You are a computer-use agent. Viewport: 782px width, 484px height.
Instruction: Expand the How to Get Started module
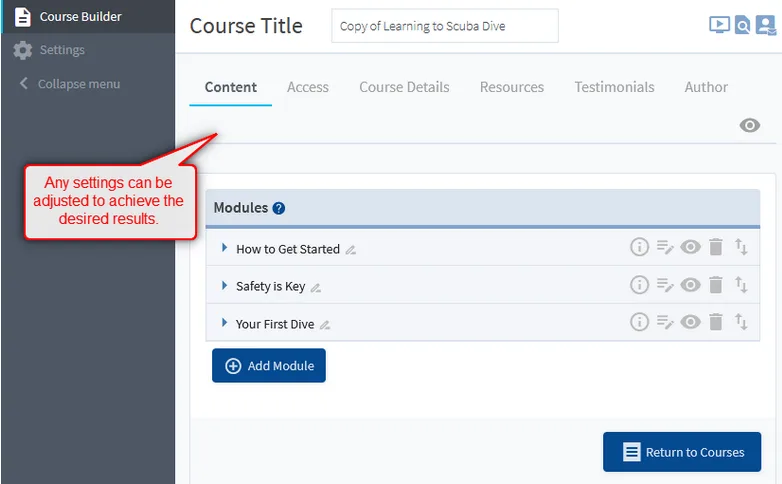click(x=225, y=248)
